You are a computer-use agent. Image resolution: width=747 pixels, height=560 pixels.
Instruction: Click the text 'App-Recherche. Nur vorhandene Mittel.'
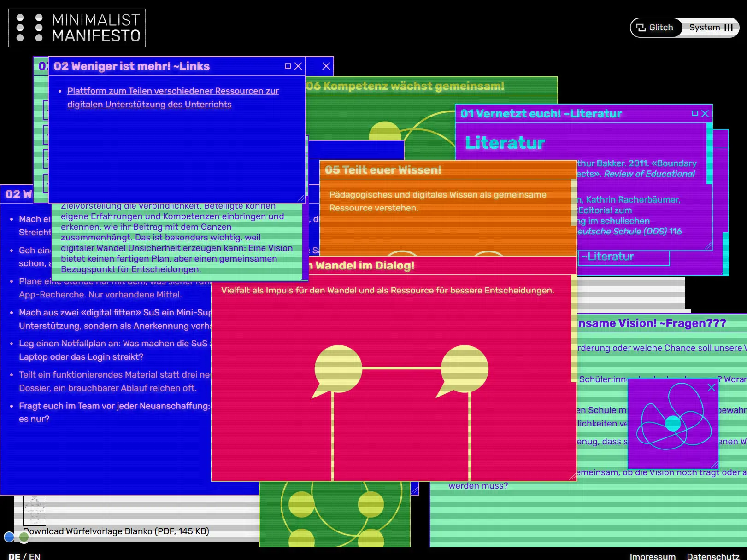coord(100,294)
